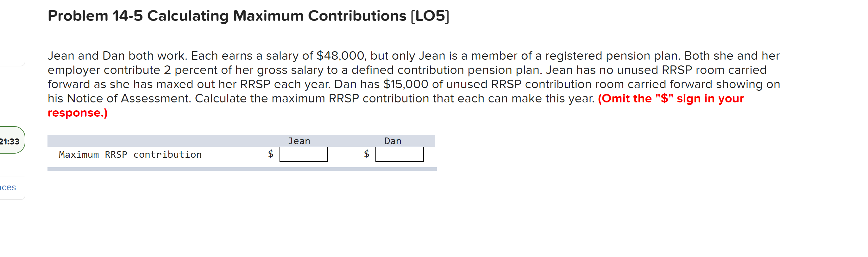Click the word salary in the problem text
Image resolution: width=868 pixels, height=257 pixels.
click(283, 56)
